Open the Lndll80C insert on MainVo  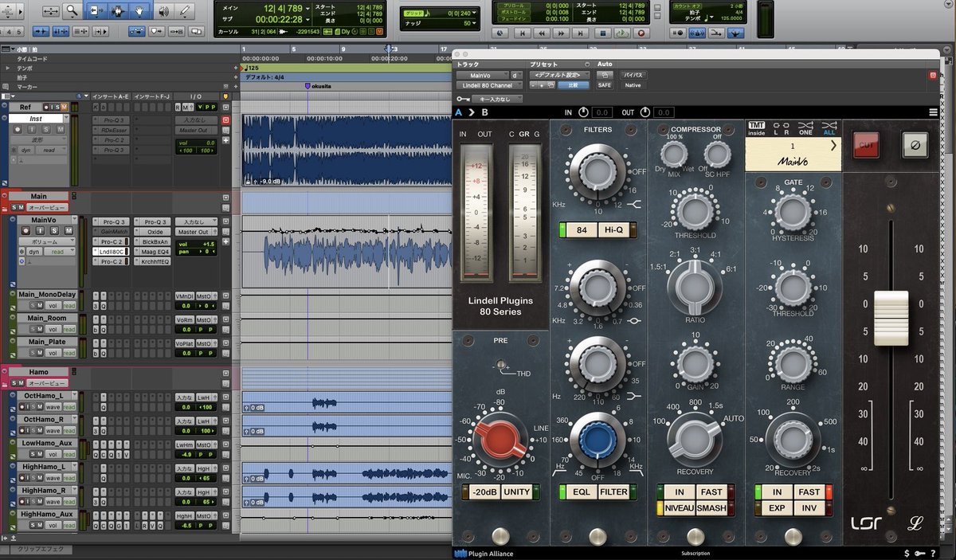coord(110,251)
